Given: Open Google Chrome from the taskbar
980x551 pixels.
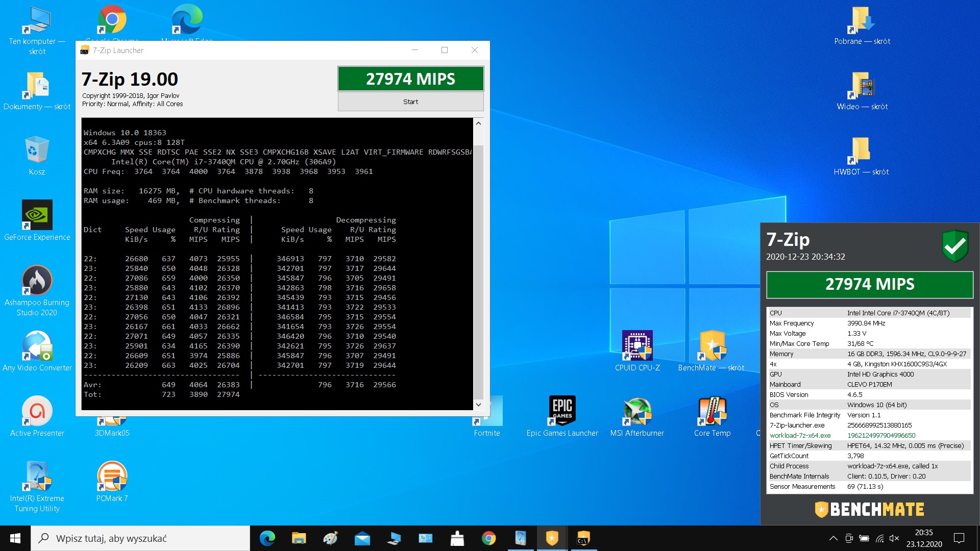Looking at the screenshot, I should (488, 538).
